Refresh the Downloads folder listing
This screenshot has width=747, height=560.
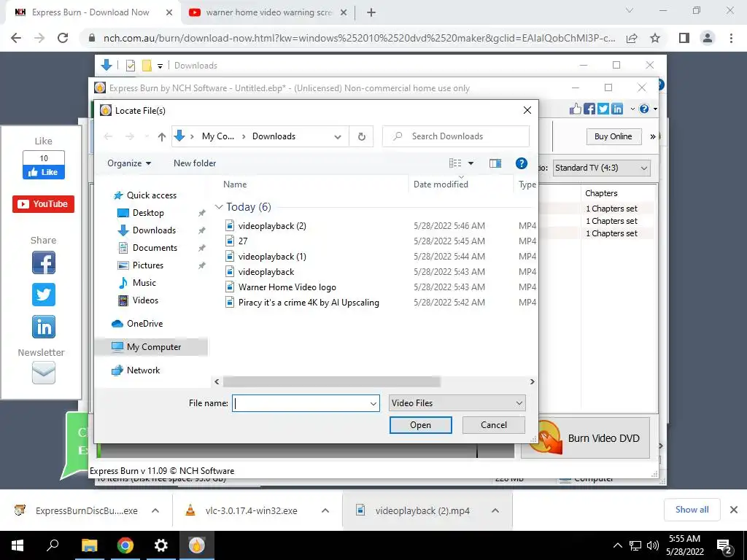(x=362, y=136)
